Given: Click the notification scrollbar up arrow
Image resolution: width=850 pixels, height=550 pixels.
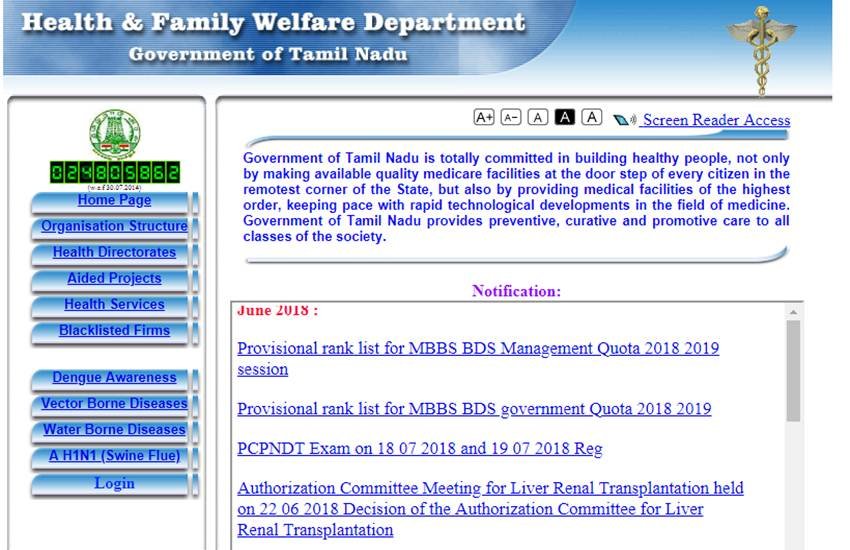Looking at the screenshot, I should (794, 311).
